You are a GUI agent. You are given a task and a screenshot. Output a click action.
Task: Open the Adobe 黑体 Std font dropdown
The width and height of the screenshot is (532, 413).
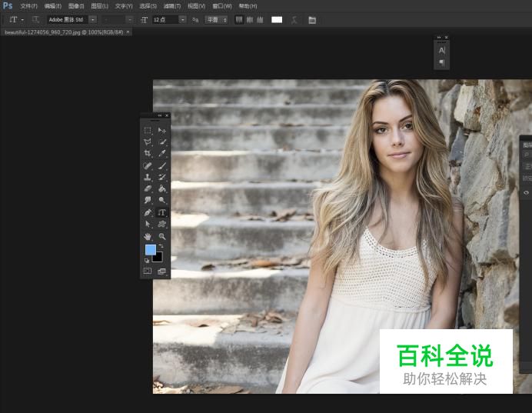coord(93,19)
